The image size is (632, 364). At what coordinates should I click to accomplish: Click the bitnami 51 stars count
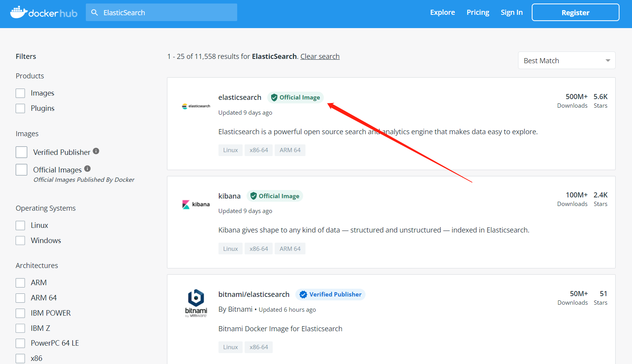pos(604,294)
